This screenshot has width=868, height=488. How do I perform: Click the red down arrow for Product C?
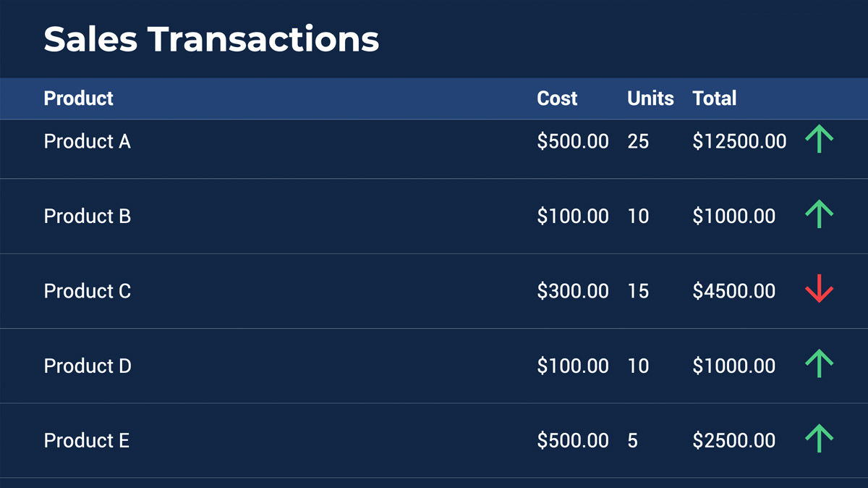[819, 289]
